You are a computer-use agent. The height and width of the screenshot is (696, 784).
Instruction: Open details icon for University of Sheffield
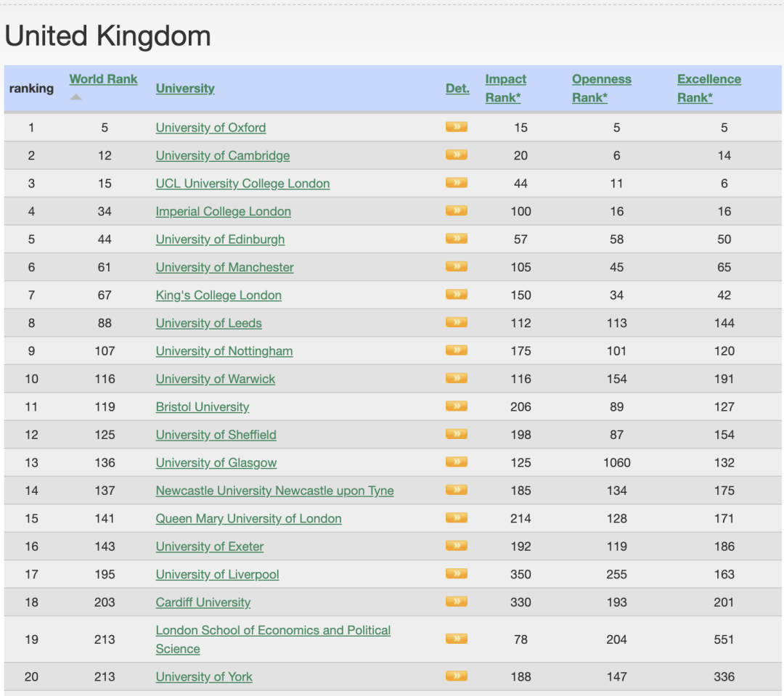pyautogui.click(x=456, y=435)
